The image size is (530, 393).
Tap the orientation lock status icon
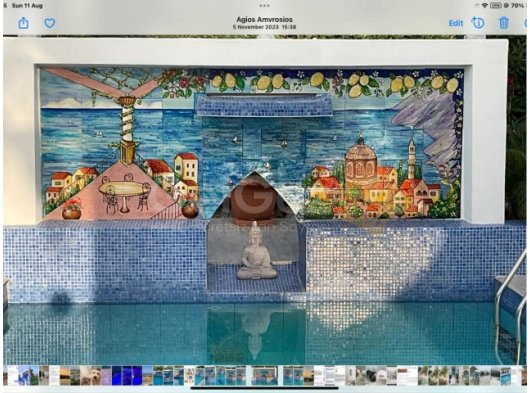coord(506,6)
